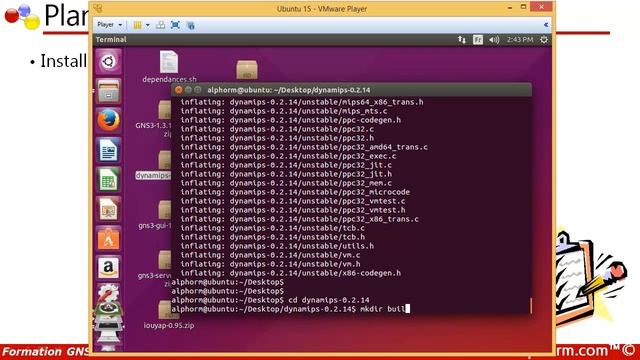The height and width of the screenshot is (360, 640).
Task: Minimize the VMware Player window
Action: click(x=510, y=7)
